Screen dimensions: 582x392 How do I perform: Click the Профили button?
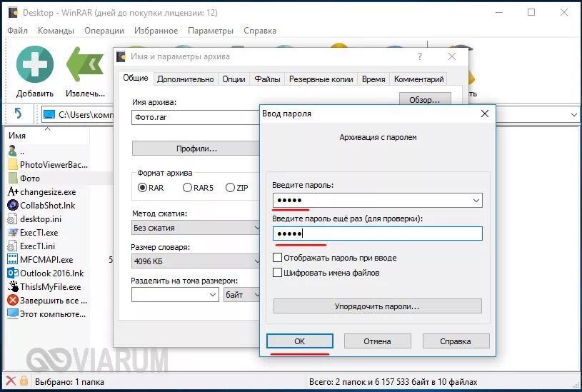(196, 149)
